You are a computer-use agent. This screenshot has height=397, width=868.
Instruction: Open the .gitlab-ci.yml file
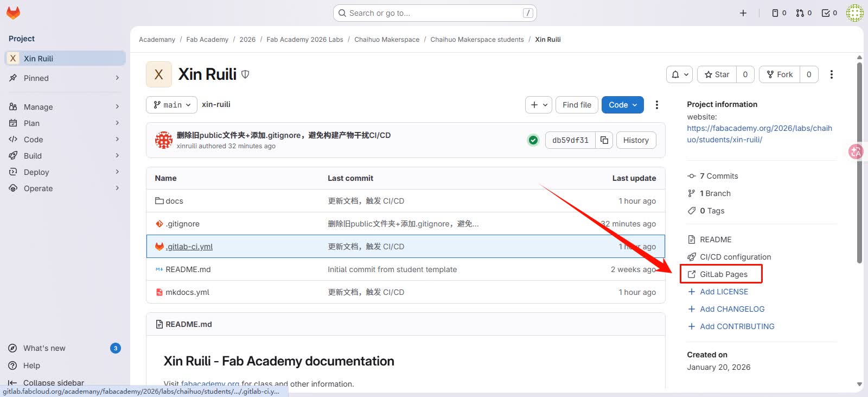189,247
